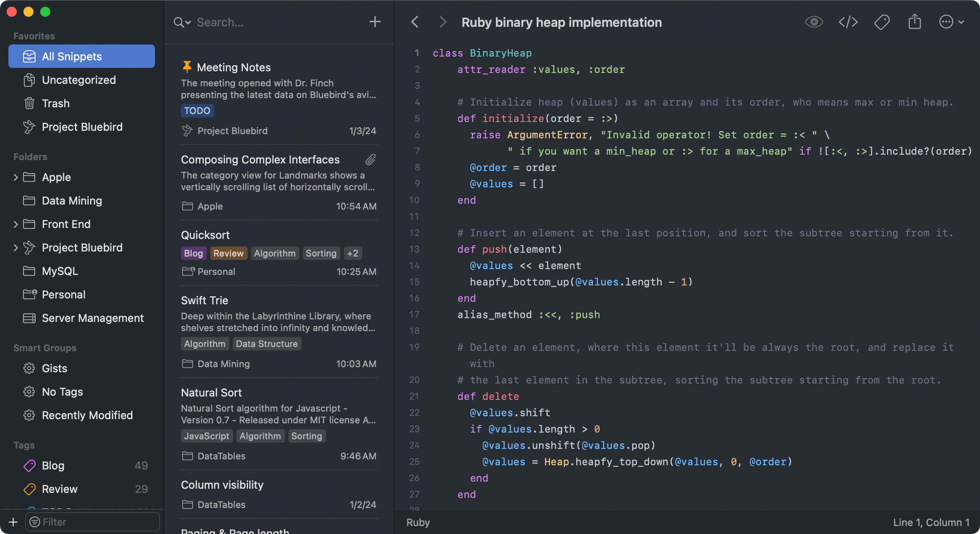The image size is (980, 534).
Task: Expand the Apple folder in sidebar
Action: coord(15,177)
